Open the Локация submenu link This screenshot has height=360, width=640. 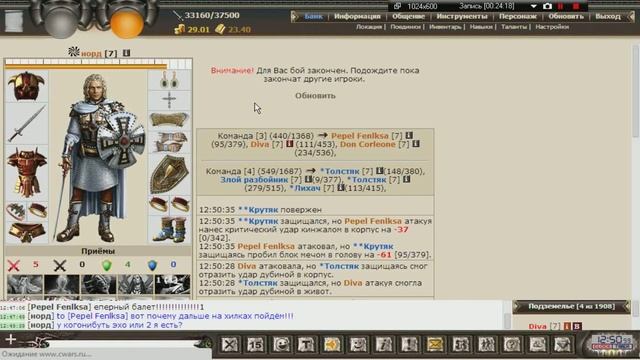(369, 27)
